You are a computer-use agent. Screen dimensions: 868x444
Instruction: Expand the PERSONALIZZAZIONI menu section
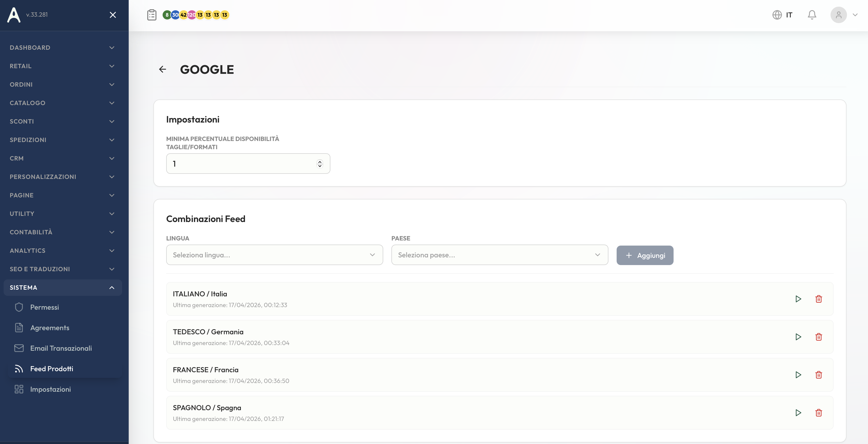(63, 177)
